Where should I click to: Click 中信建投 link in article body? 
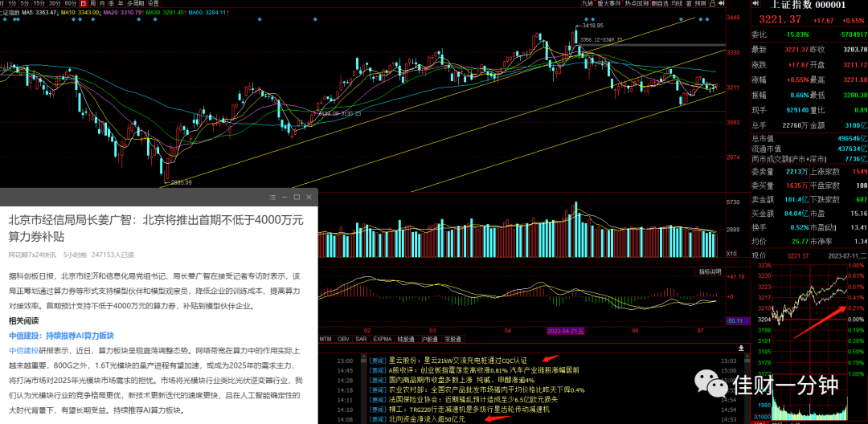pyautogui.click(x=24, y=350)
